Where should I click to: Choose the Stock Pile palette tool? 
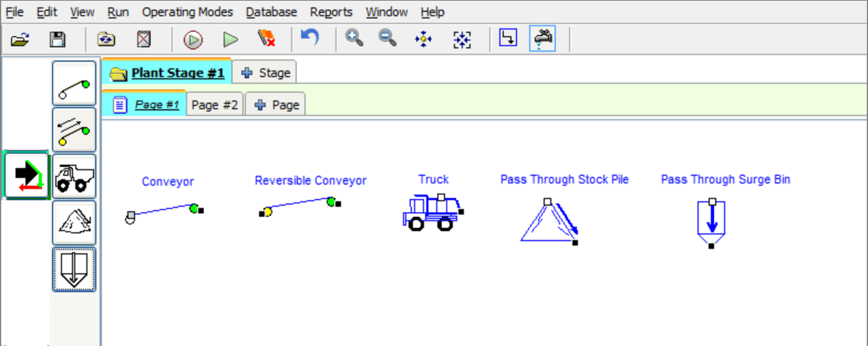74,222
